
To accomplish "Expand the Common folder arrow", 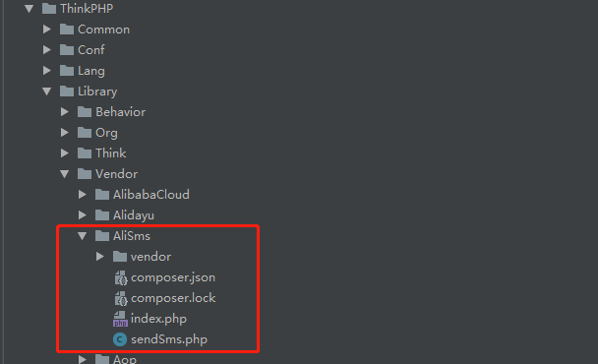I will tap(47, 30).
